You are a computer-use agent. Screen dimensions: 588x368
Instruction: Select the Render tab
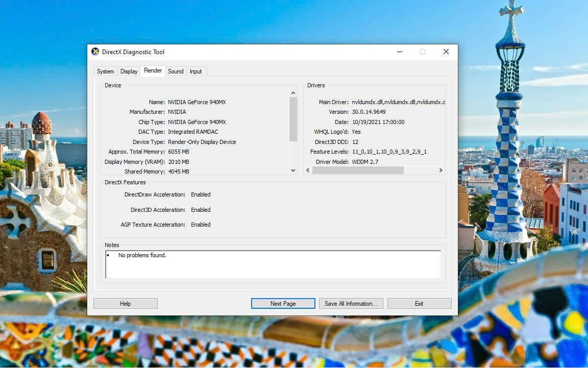click(153, 71)
